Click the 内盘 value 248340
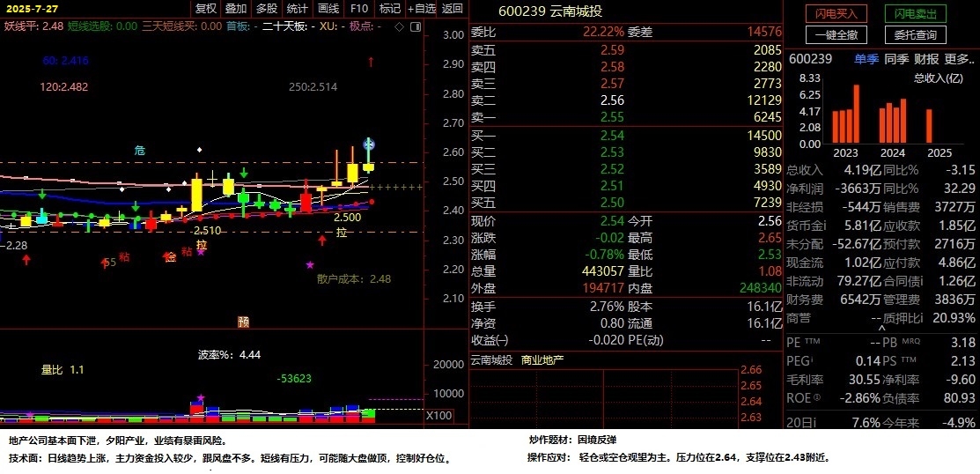980x474 pixels. 760,288
